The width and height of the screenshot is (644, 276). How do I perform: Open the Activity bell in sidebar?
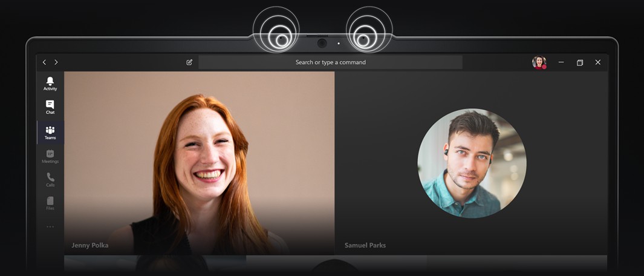pyautogui.click(x=50, y=84)
